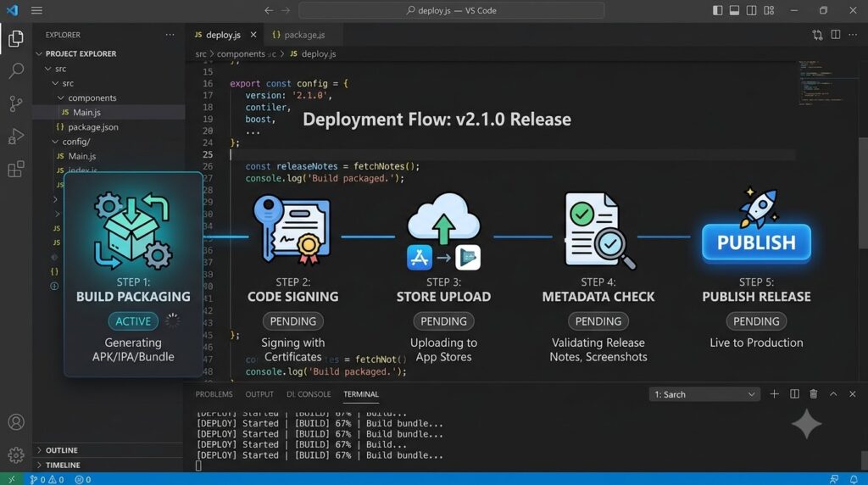The height and width of the screenshot is (485, 868).
Task: Open the compare changes icon in editor toolbar
Action: coord(818,35)
